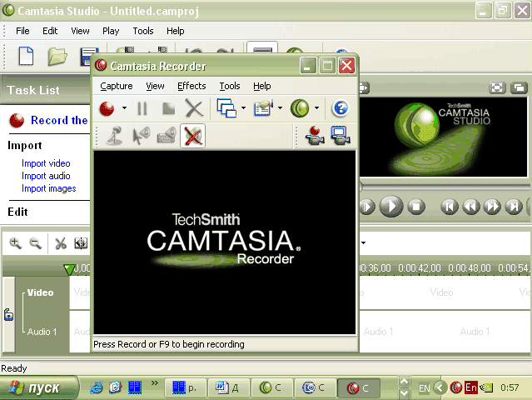Click the Import images link

pos(49,188)
